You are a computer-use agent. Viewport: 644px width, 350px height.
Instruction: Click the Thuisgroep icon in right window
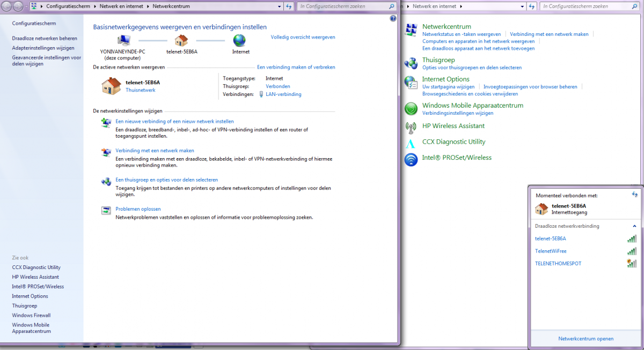click(411, 63)
